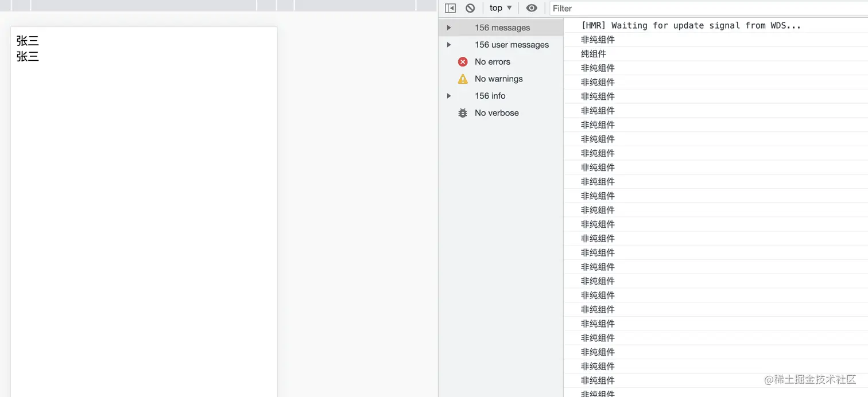Select the No errors filter row
This screenshot has height=397, width=868.
click(501, 62)
